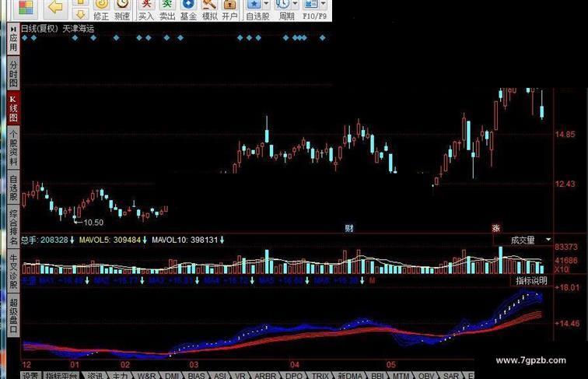Image resolution: width=588 pixels, height=379 pixels.
Task: Select the BBI indicator tab
Action: point(378,375)
